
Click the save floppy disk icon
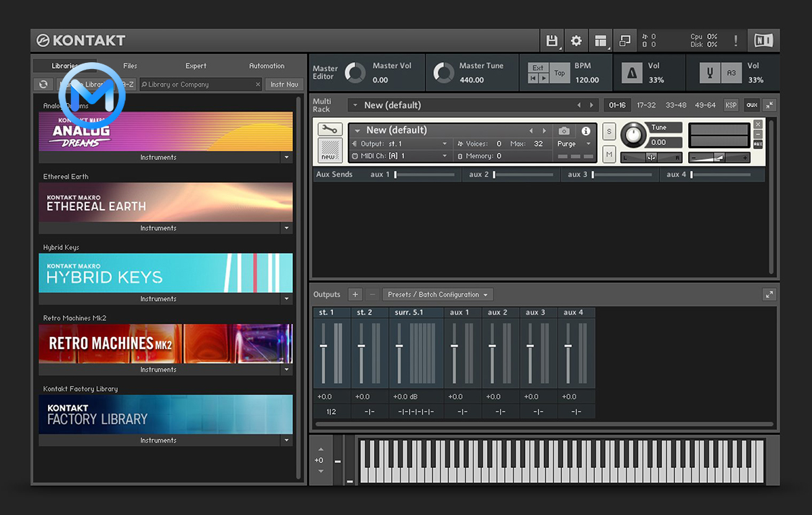pyautogui.click(x=552, y=41)
